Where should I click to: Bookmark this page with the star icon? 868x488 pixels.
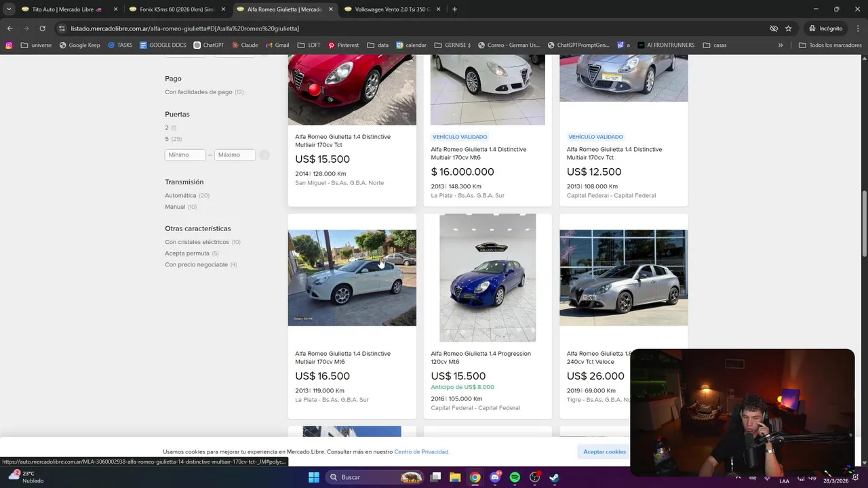[788, 28]
